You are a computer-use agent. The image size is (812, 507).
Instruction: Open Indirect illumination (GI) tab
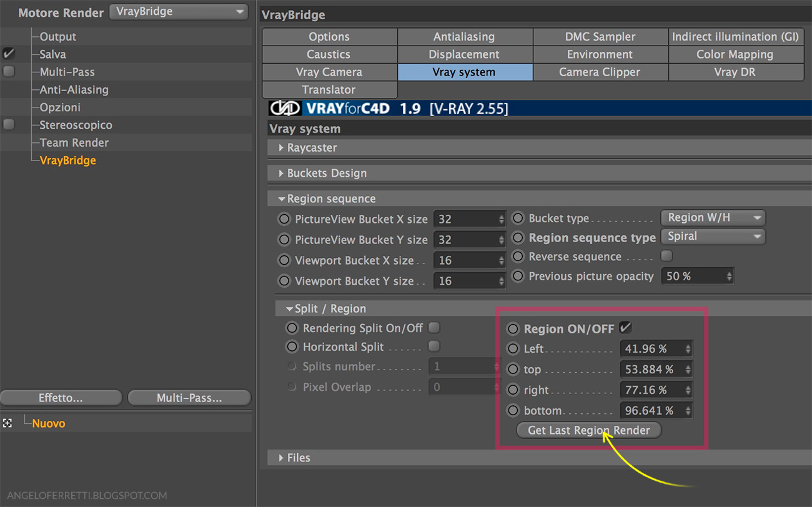[x=736, y=37]
